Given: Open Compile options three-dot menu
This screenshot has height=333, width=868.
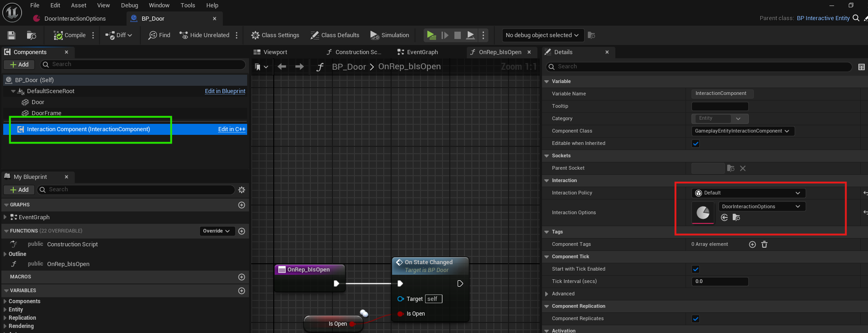Looking at the screenshot, I should 93,35.
